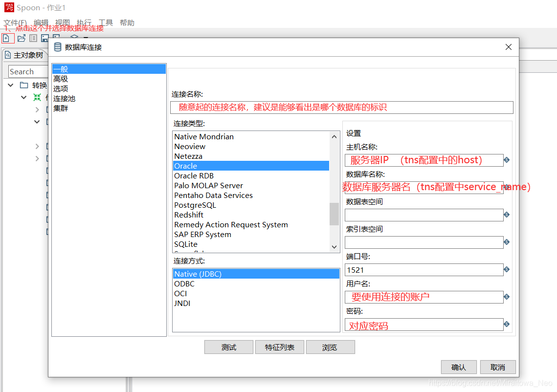
Task: Select the 连接池 settings category
Action: coord(109,99)
